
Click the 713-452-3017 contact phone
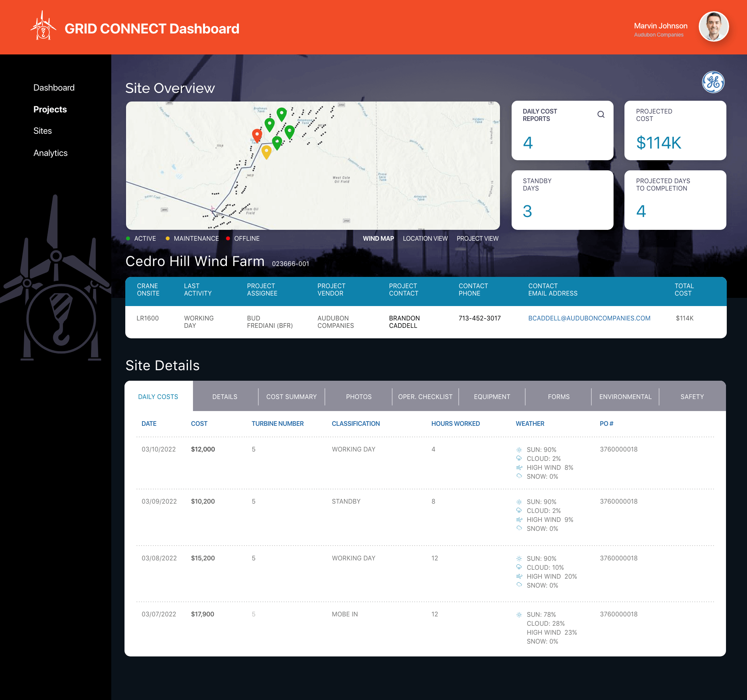click(x=479, y=318)
